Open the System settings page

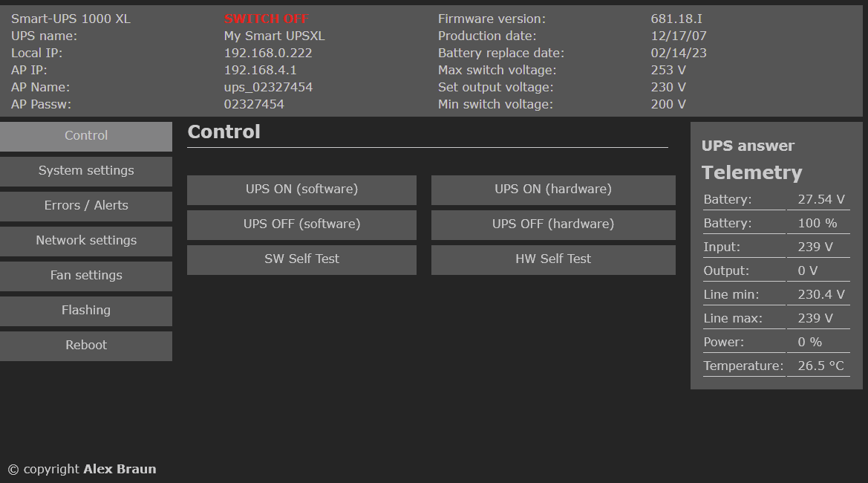point(86,171)
